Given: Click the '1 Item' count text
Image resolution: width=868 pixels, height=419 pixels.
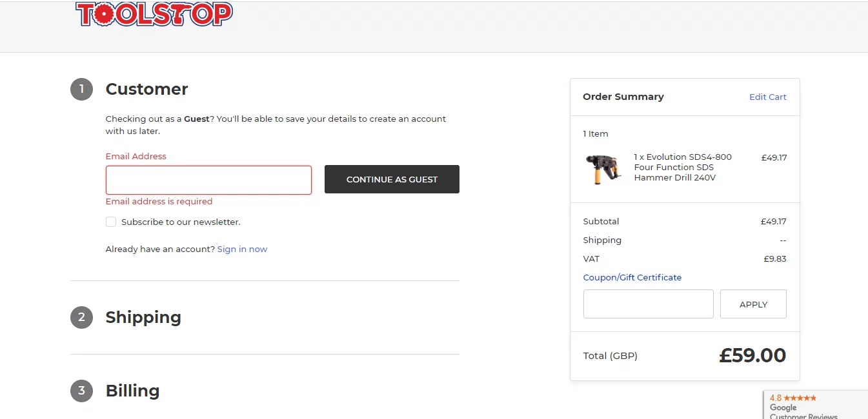Looking at the screenshot, I should coord(596,133).
